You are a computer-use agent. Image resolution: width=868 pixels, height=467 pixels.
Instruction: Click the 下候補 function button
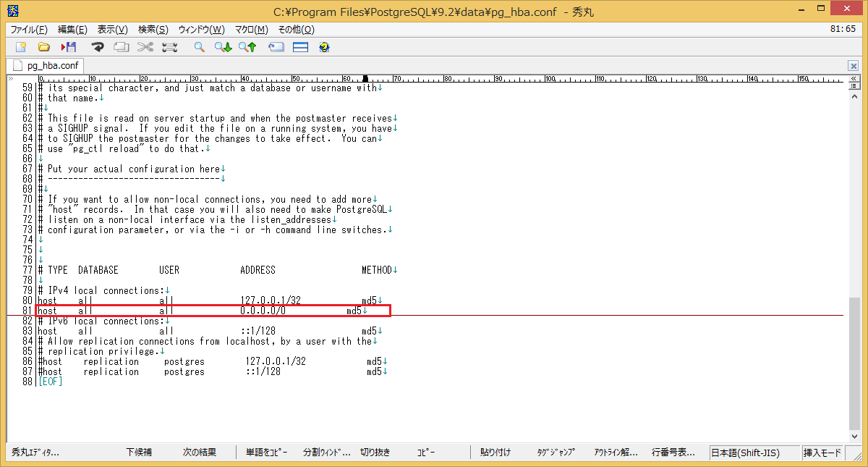(139, 453)
